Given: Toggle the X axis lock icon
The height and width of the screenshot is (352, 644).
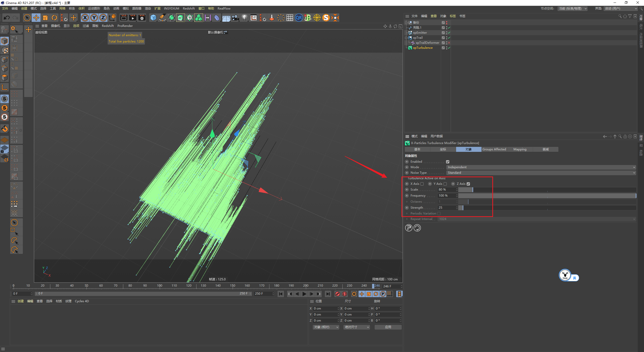Looking at the screenshot, I should point(85,18).
